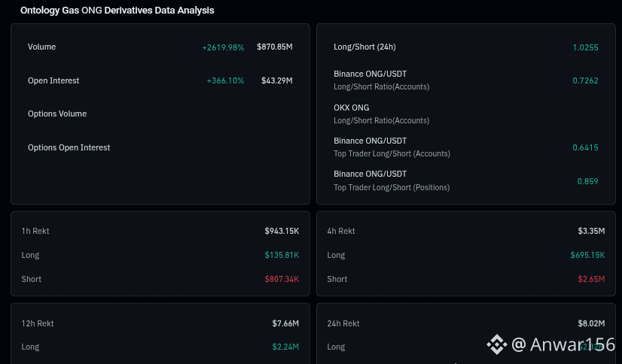Select Options Open Interest row
Screen dimensions: 622x364
pyautogui.click(x=160, y=147)
